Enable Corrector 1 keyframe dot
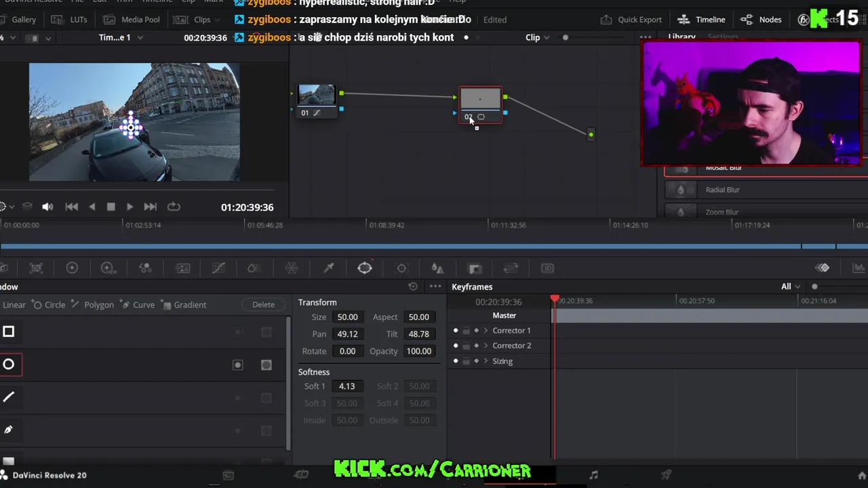 (456, 331)
